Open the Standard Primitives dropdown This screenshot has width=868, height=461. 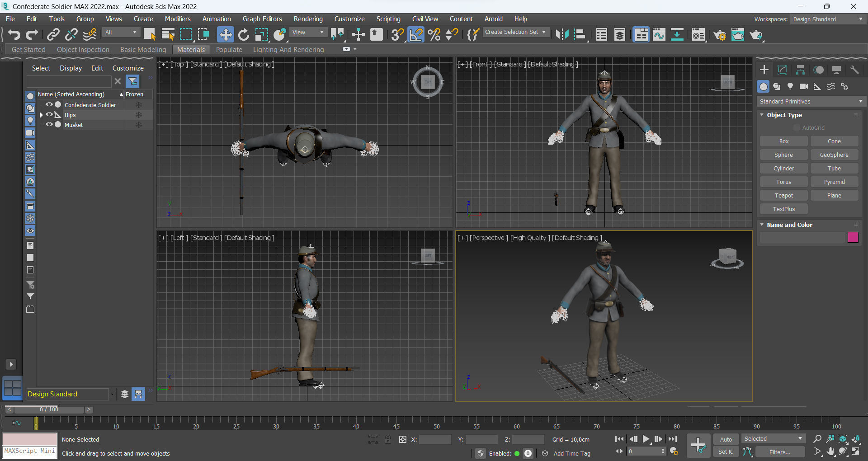(811, 101)
